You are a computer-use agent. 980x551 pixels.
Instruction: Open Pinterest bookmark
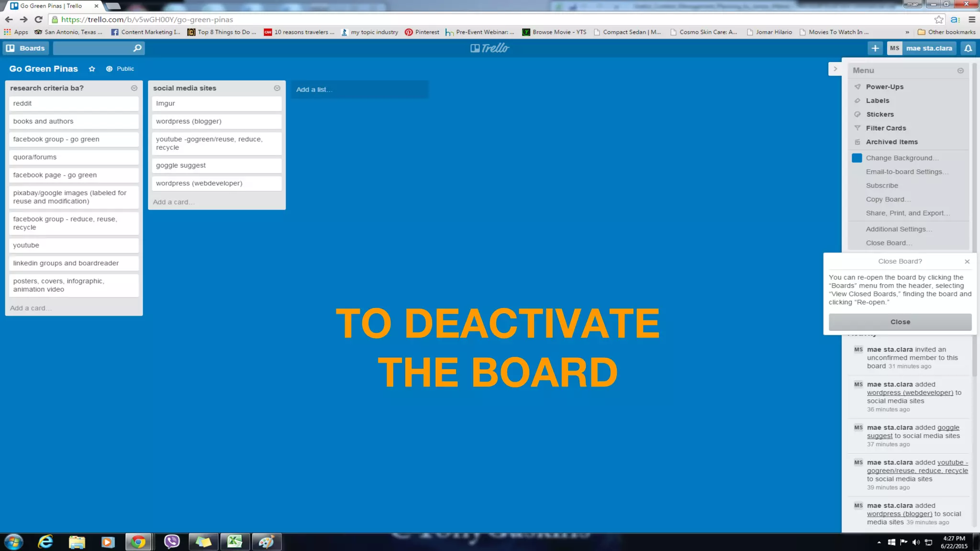[422, 32]
